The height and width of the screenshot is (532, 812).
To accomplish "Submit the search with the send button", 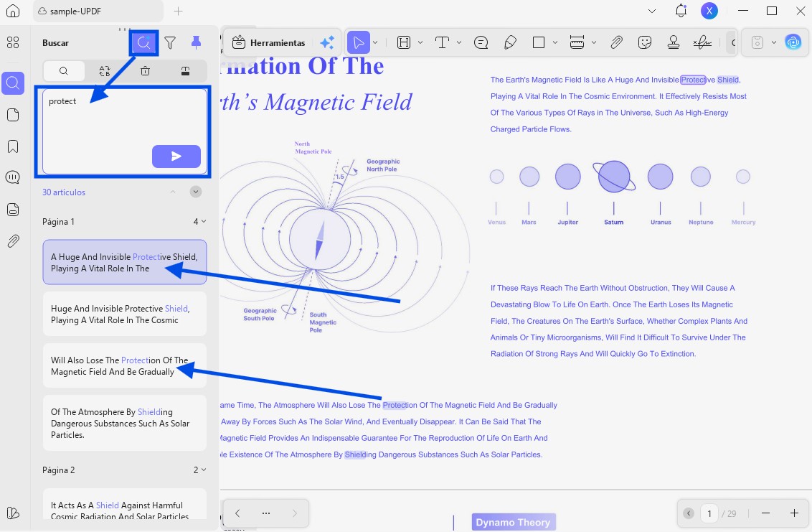I will [176, 156].
